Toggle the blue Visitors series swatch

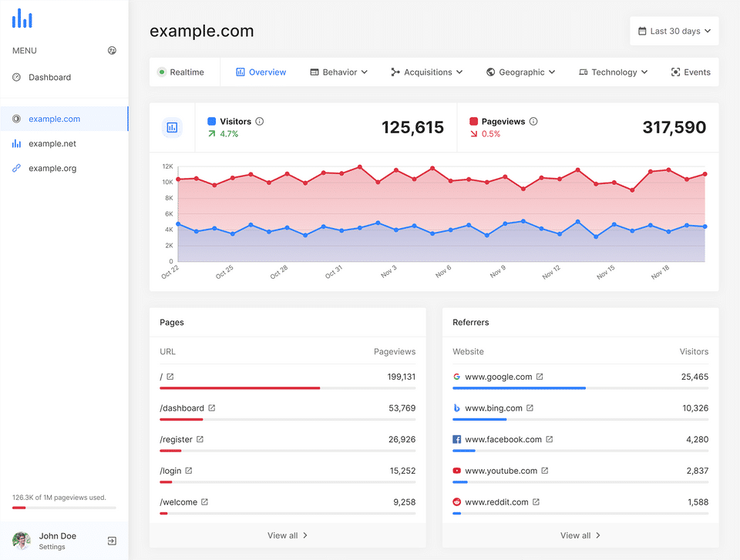click(x=212, y=121)
